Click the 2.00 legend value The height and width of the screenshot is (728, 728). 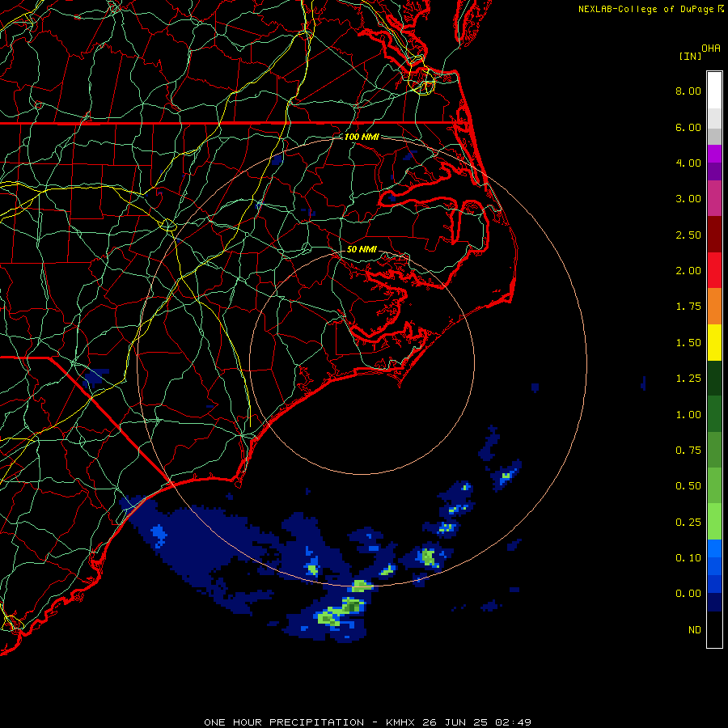pos(688,271)
